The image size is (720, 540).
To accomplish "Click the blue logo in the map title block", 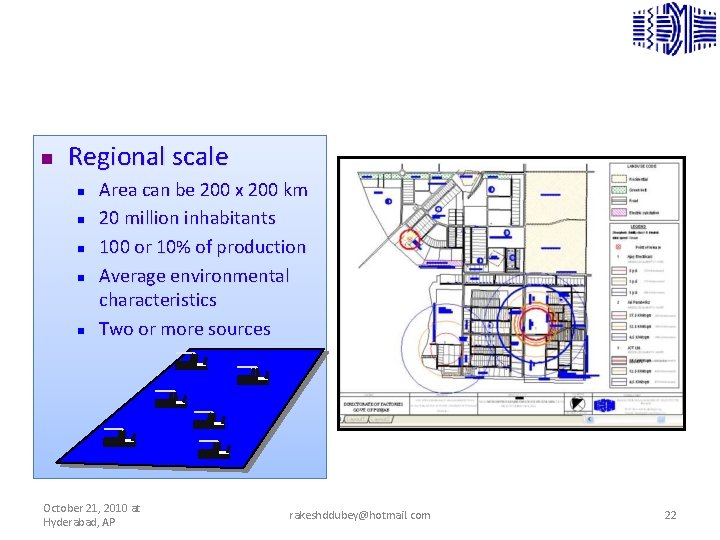I will click(x=604, y=405).
